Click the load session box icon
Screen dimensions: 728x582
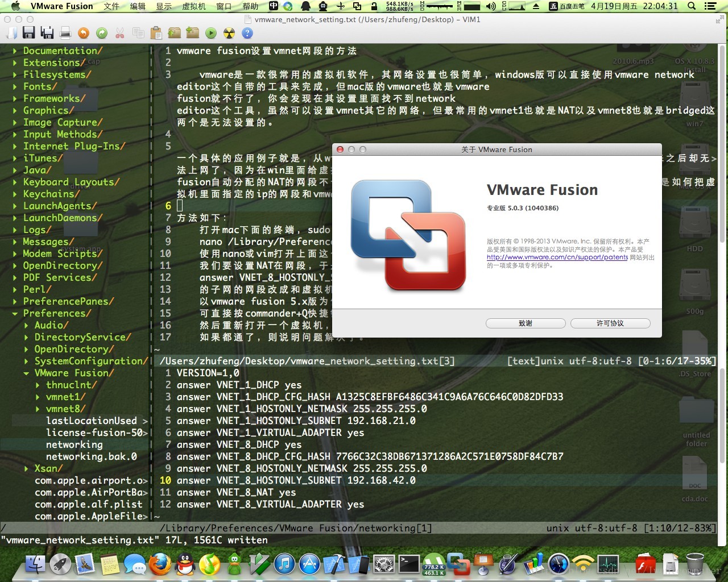pyautogui.click(x=175, y=33)
